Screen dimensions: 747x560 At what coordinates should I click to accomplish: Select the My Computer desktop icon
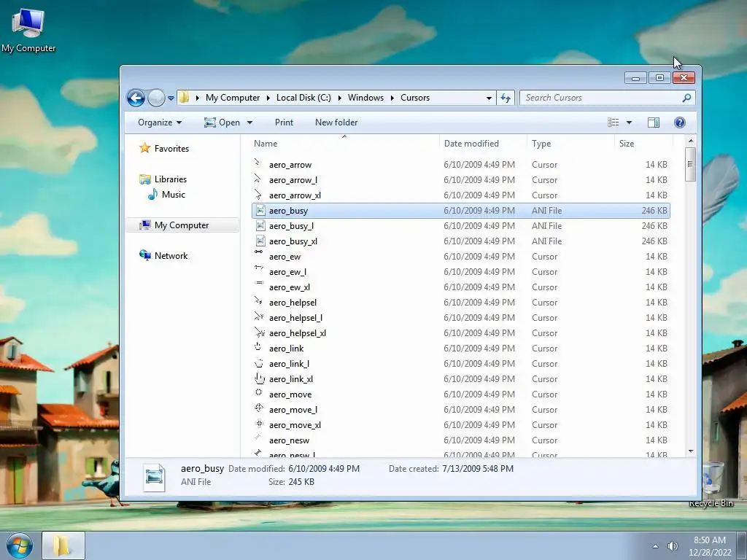click(28, 29)
